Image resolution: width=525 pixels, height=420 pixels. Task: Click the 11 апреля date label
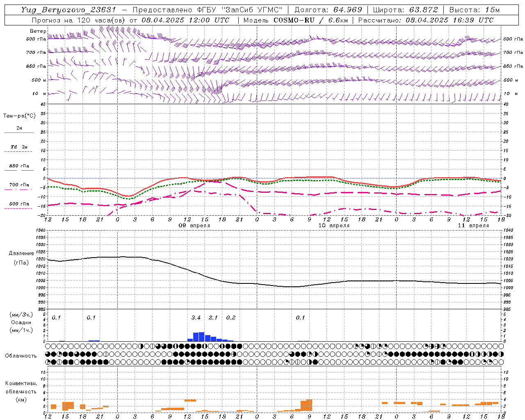click(473, 226)
